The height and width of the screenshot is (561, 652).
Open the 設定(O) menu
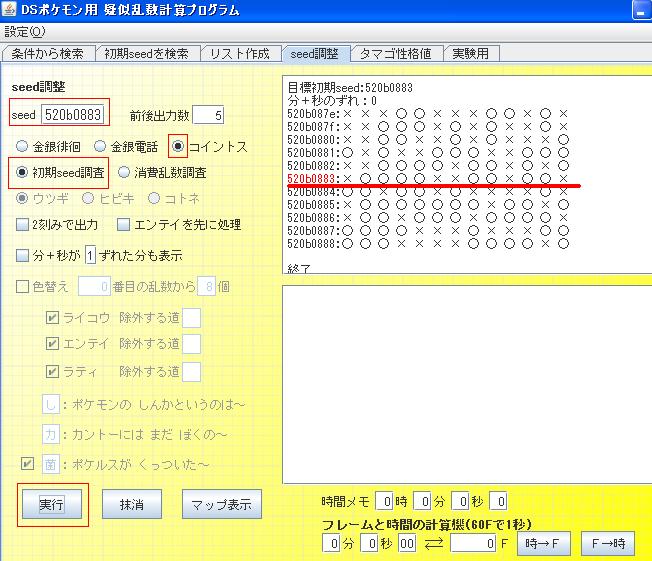pos(25,32)
